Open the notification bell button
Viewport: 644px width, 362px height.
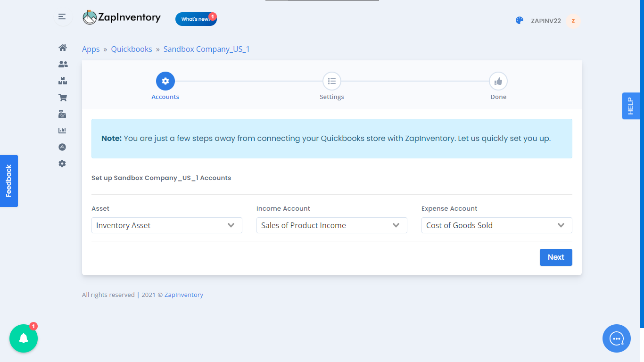coord(24,338)
